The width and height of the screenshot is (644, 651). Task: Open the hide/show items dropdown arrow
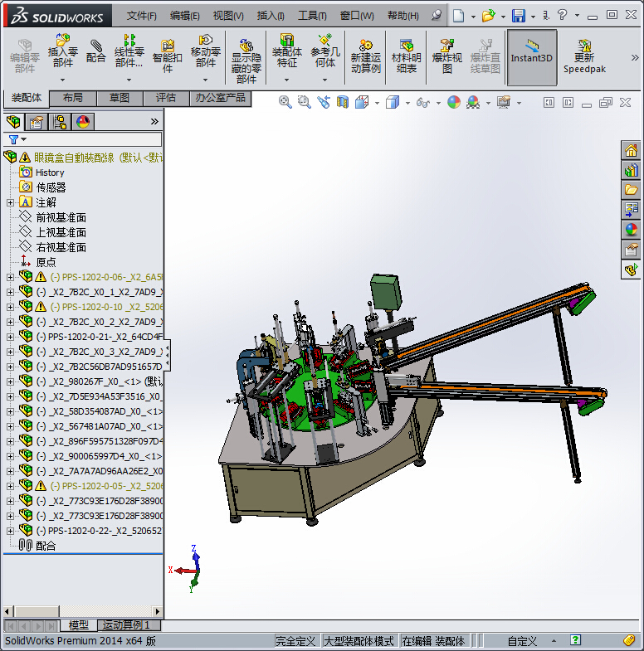[x=438, y=103]
